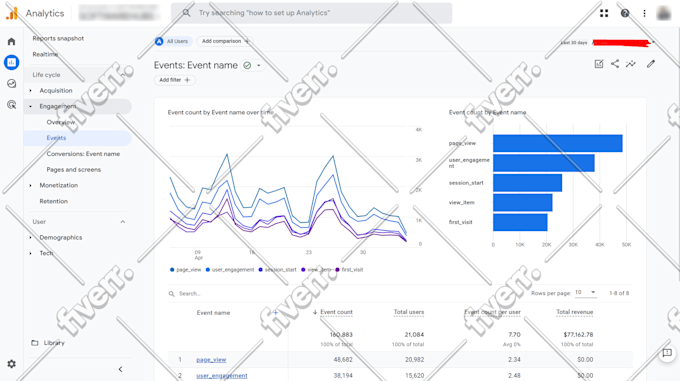Click the user account avatar
Viewport: 680px width, 381px height.
tap(664, 13)
